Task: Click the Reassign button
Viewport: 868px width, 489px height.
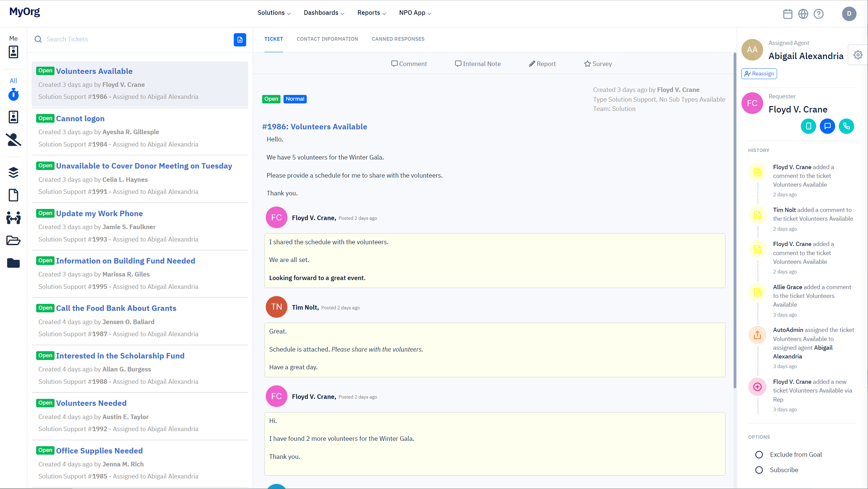Action: click(x=759, y=74)
